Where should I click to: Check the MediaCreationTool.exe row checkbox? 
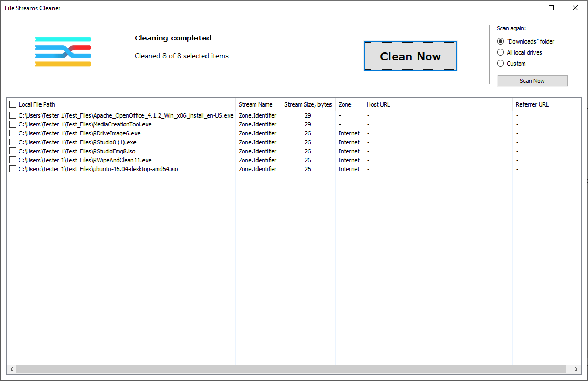pos(13,124)
